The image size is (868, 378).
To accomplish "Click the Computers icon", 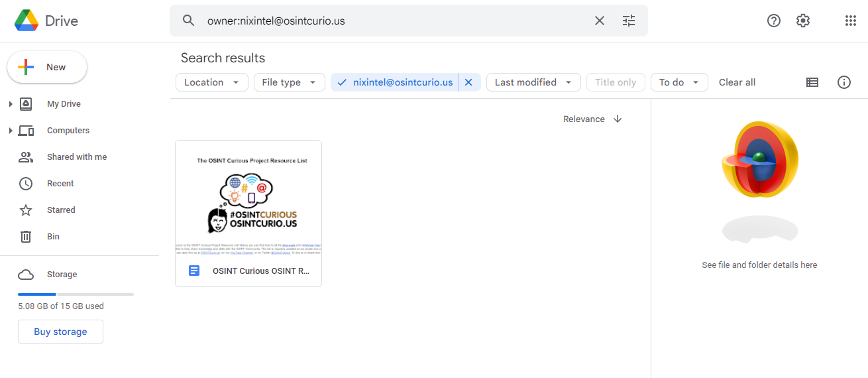I will 26,131.
